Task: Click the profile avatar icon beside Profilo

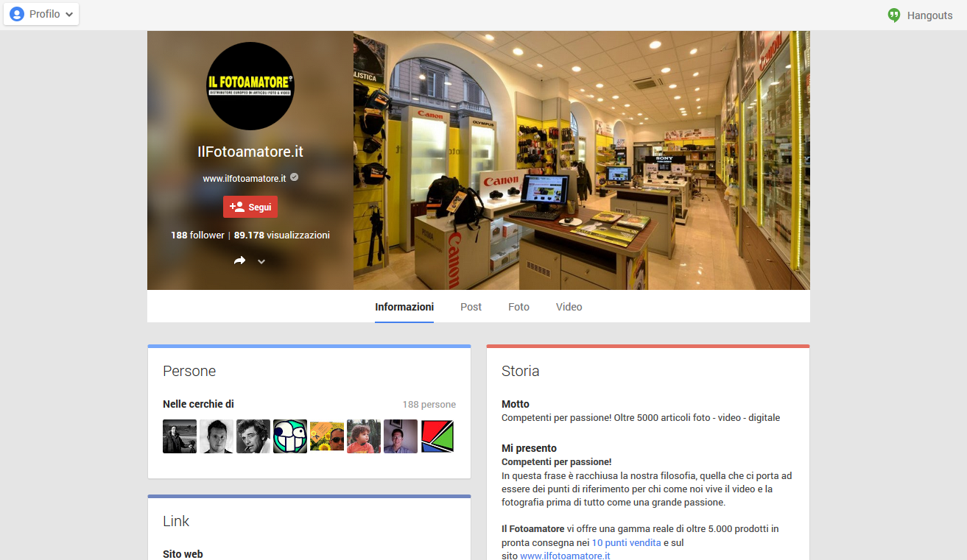Action: tap(17, 14)
